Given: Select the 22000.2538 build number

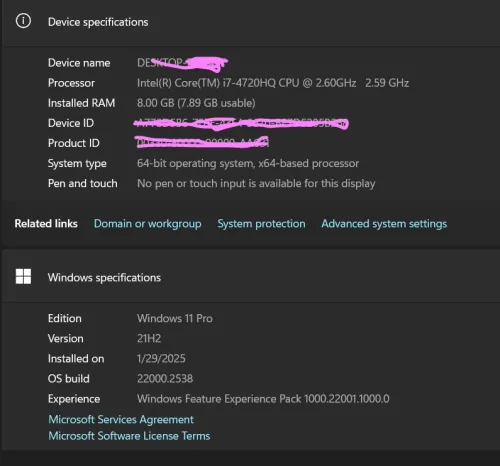Looking at the screenshot, I should point(165,379).
